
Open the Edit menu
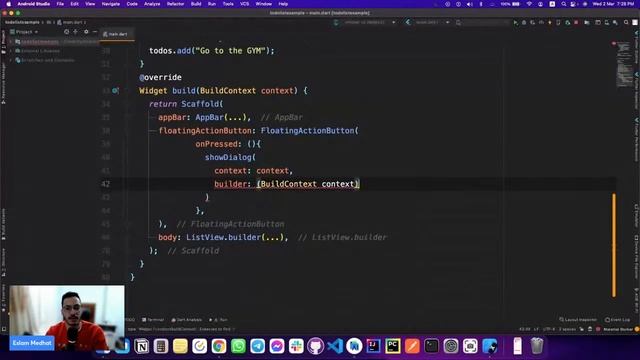(x=74, y=4)
